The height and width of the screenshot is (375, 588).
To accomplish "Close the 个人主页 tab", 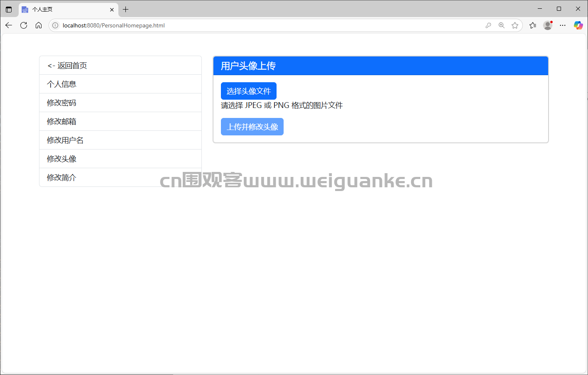I will pos(112,10).
